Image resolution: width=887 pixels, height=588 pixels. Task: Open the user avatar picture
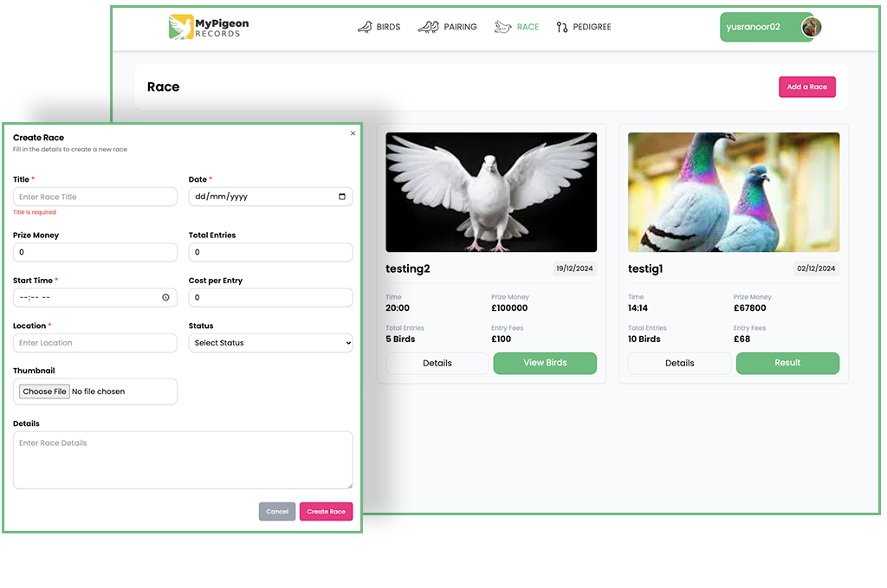(x=811, y=27)
